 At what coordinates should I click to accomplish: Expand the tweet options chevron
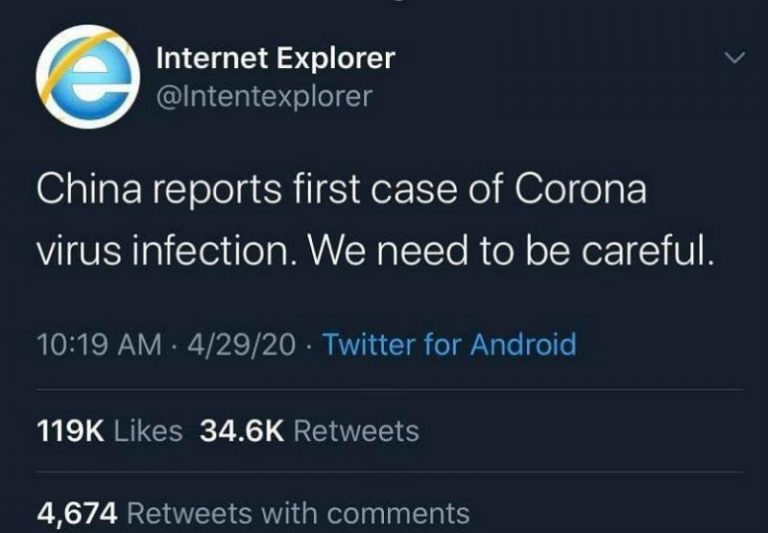[x=733, y=60]
